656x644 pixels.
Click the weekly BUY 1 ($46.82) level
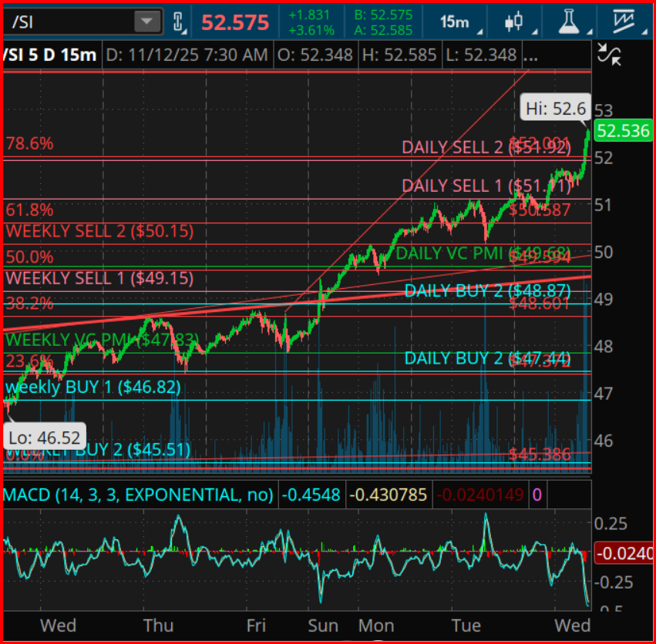pyautogui.click(x=93, y=387)
